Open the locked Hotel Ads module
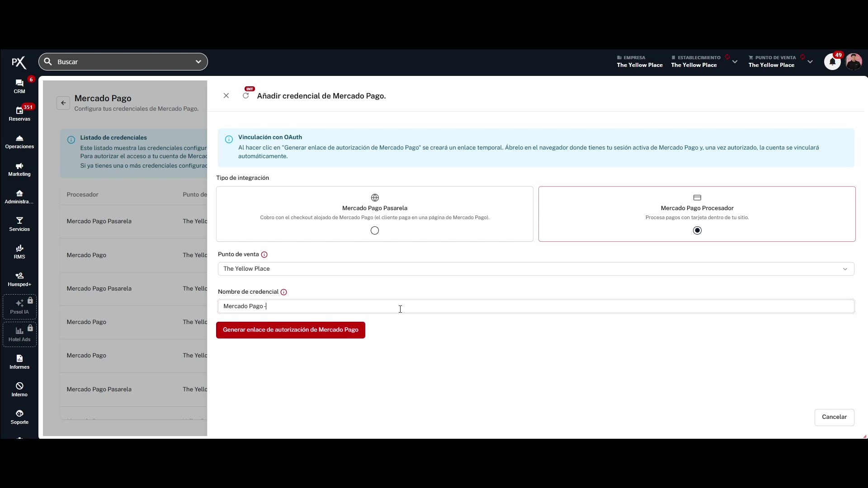The image size is (868, 488). coord(19,334)
